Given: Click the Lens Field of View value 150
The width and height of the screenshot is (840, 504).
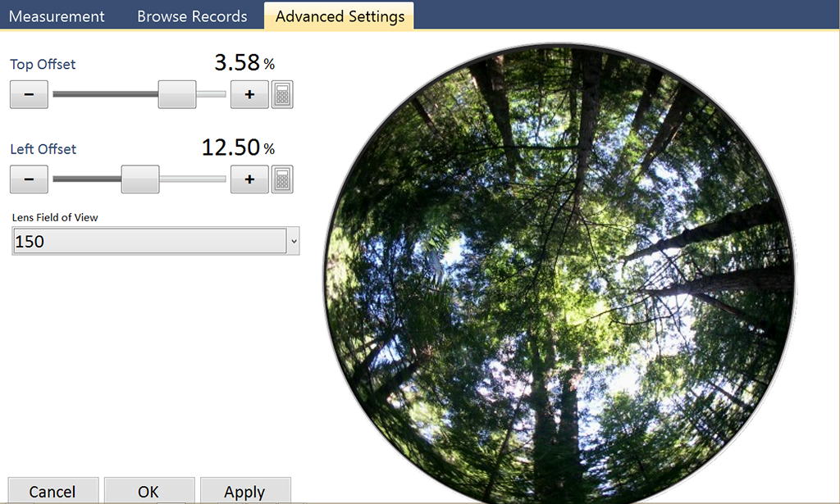Looking at the screenshot, I should tap(149, 241).
